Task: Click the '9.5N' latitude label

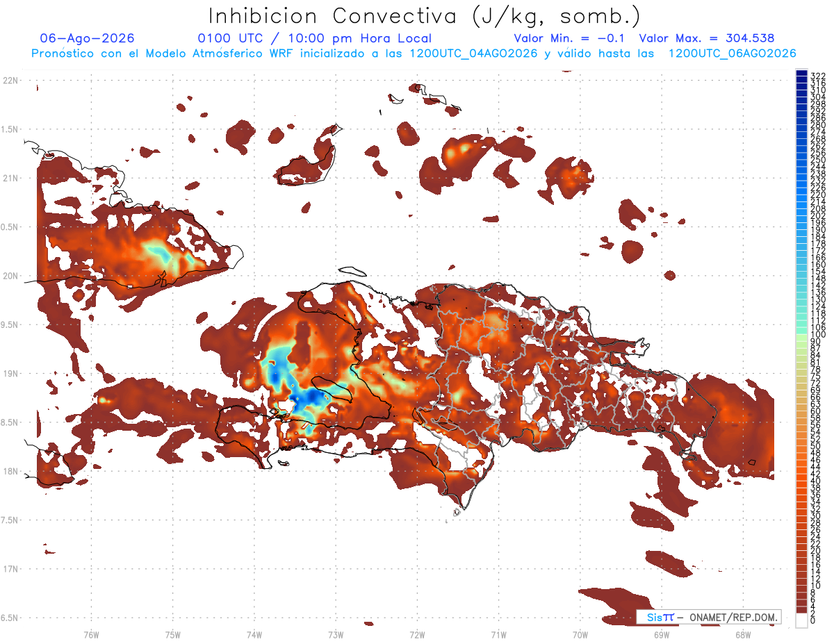Action: coord(10,325)
